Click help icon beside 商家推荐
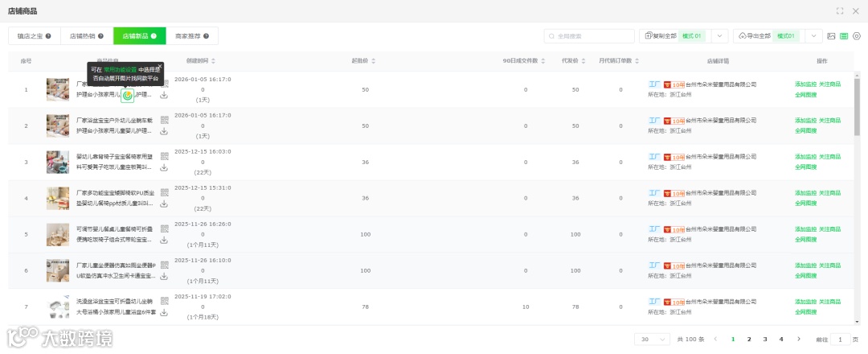The height and width of the screenshot is (354, 868). click(206, 36)
